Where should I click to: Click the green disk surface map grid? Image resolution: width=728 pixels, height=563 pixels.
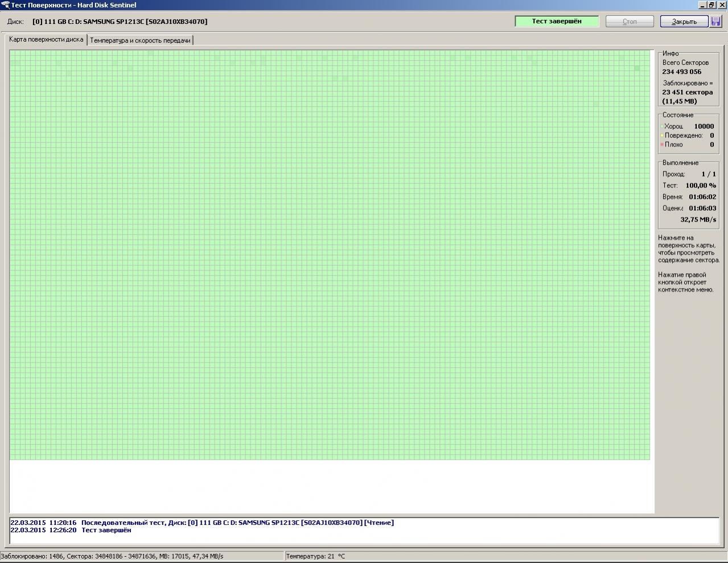[x=330, y=254]
